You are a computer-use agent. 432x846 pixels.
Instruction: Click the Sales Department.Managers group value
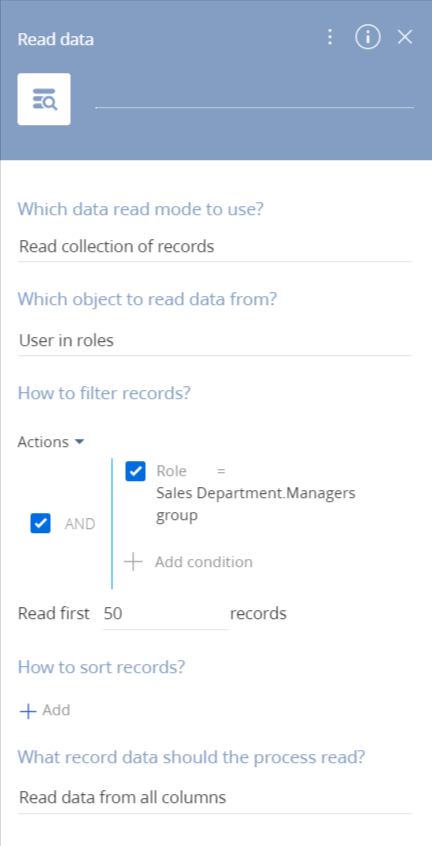[x=256, y=504]
